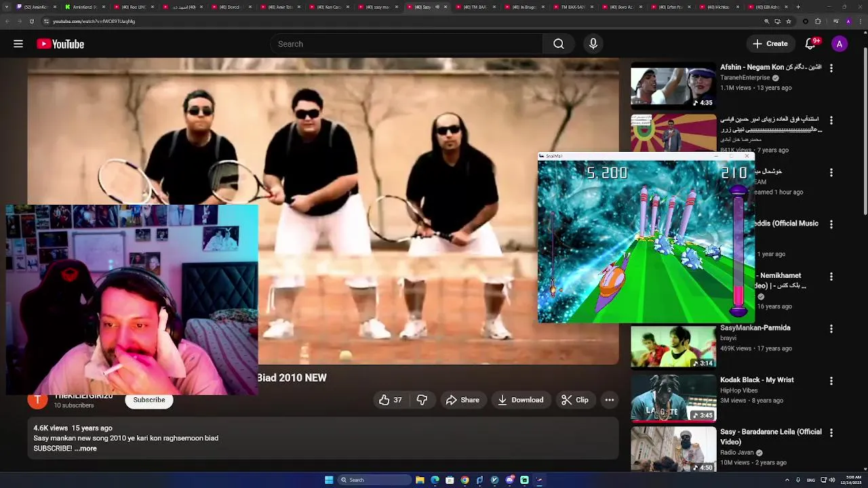
Task: Open options for SasyMankan-Parmida video
Action: tap(831, 329)
